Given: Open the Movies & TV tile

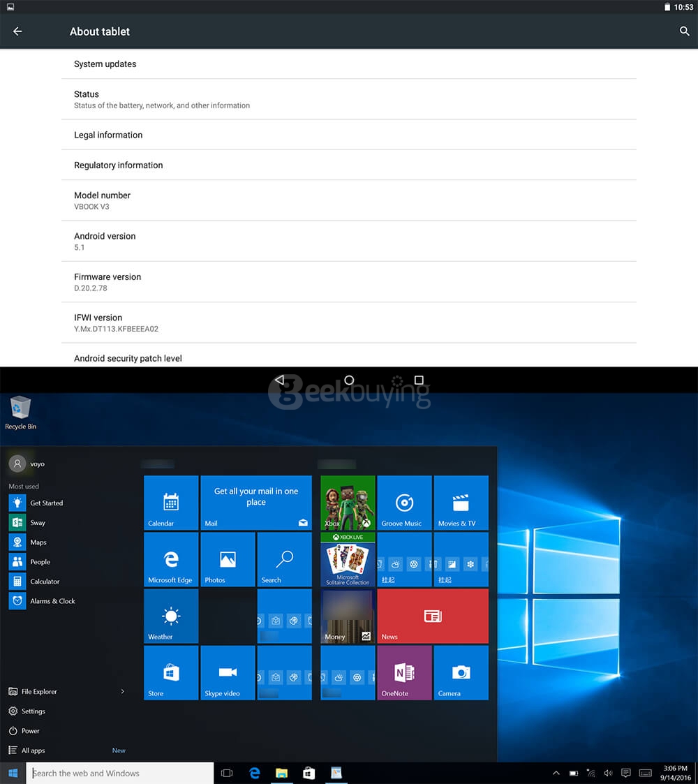Looking at the screenshot, I should coord(461,503).
